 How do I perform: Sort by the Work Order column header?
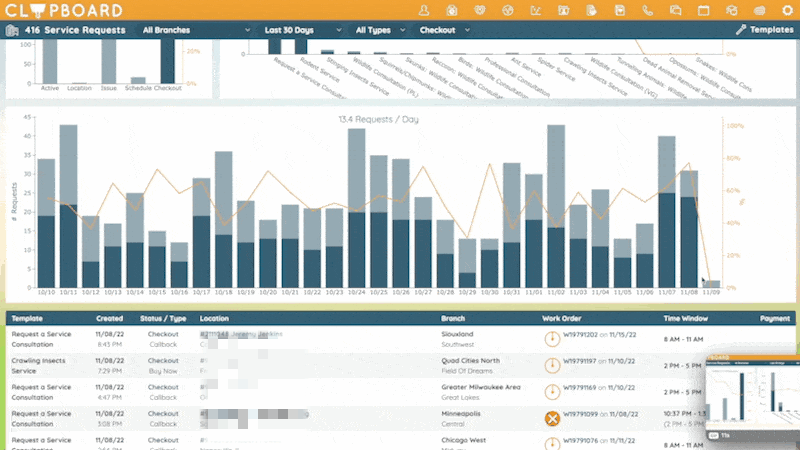(561, 318)
